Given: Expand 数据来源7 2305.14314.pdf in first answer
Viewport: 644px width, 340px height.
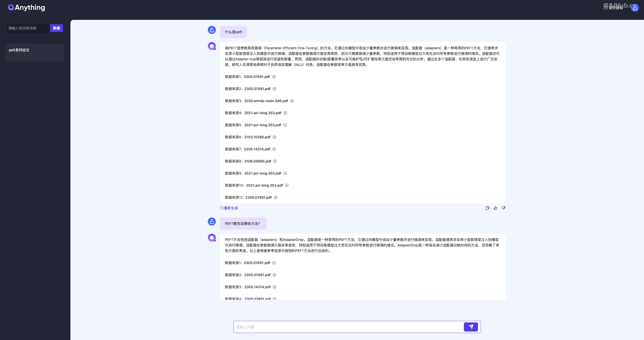Looking at the screenshot, I should tap(274, 149).
